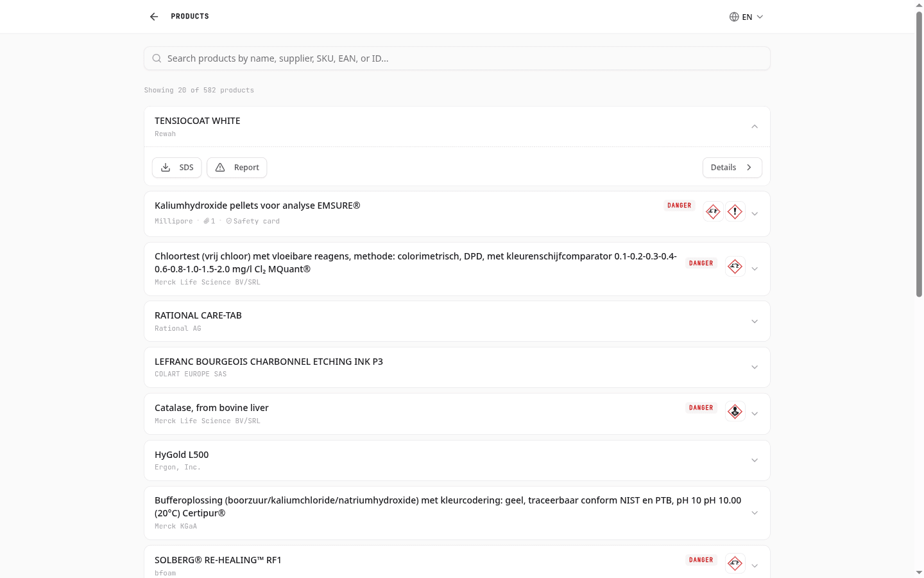Click the Rational AG supplier label
Screen dimensions: 924x578
point(178,329)
